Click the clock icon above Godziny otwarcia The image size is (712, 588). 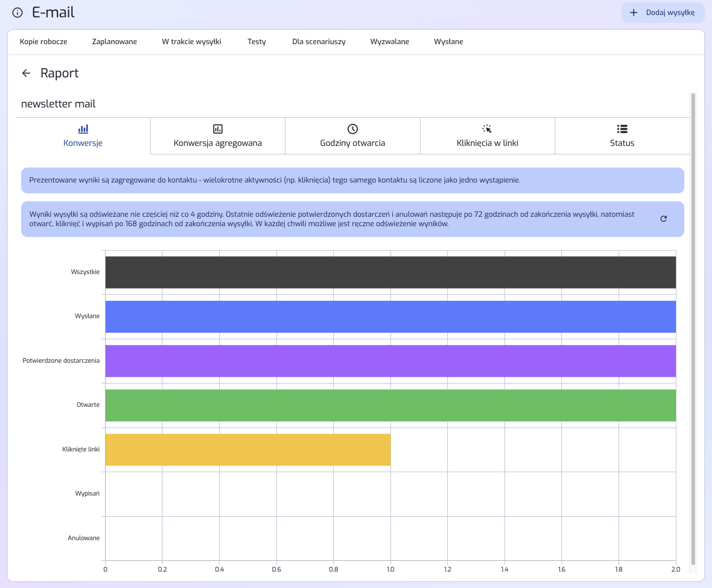[352, 129]
